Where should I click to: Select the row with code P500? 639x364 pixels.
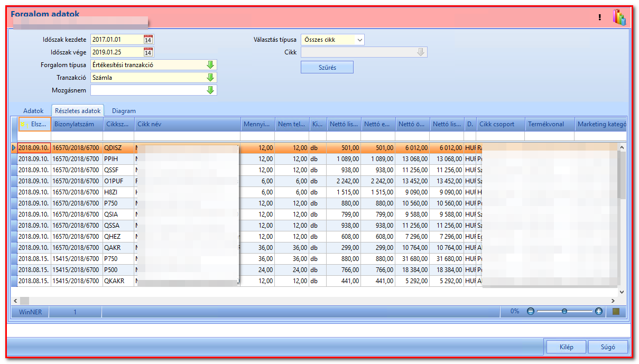pyautogui.click(x=314, y=270)
